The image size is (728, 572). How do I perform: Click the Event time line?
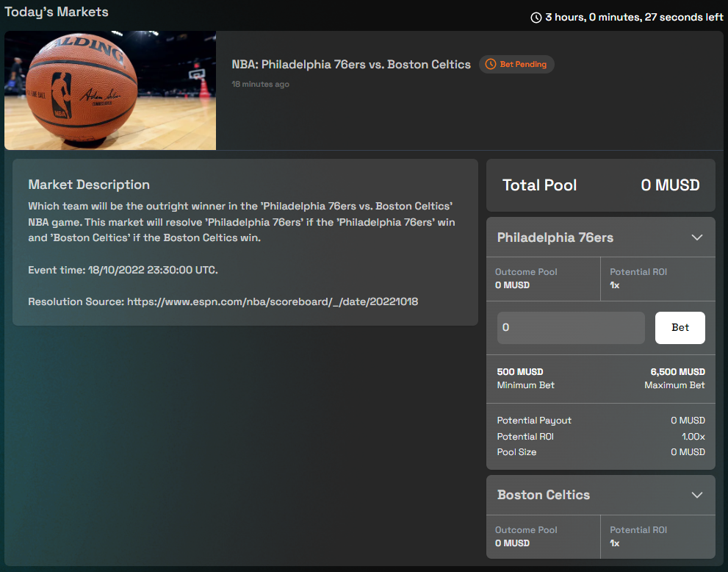click(x=123, y=270)
